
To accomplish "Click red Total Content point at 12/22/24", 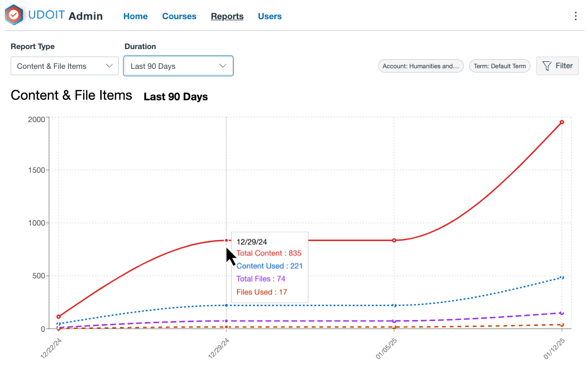I will 59,317.
